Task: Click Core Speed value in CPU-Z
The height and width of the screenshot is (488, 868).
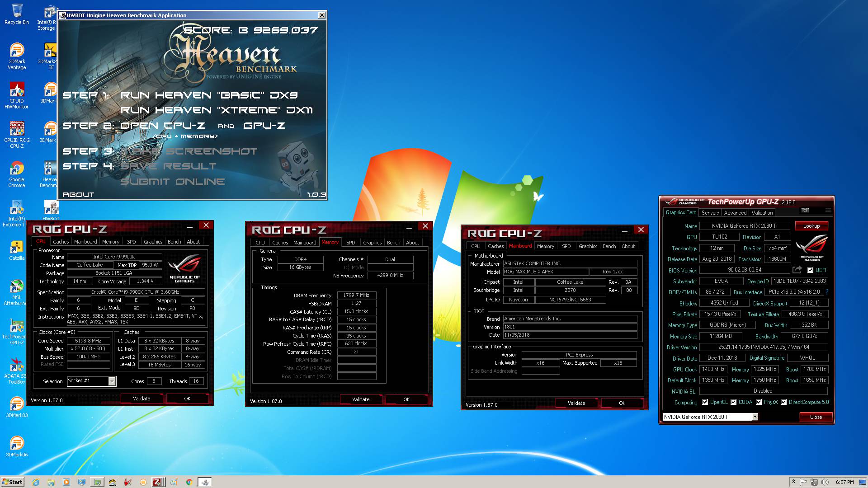Action: click(88, 341)
